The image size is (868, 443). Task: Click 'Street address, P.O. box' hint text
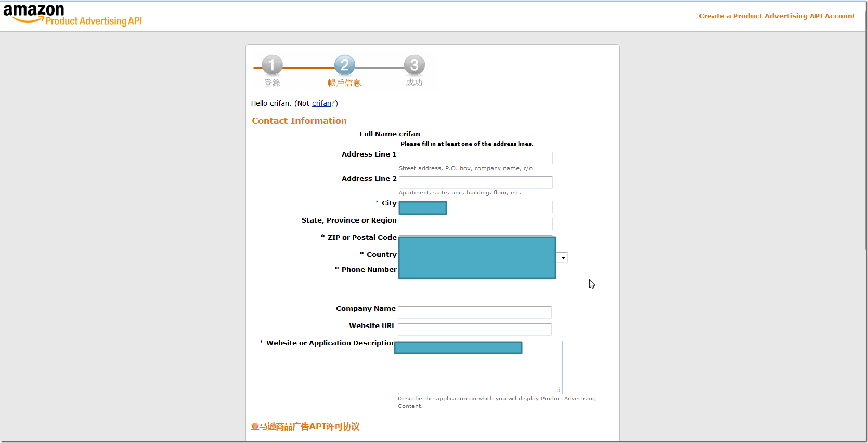[465, 168]
